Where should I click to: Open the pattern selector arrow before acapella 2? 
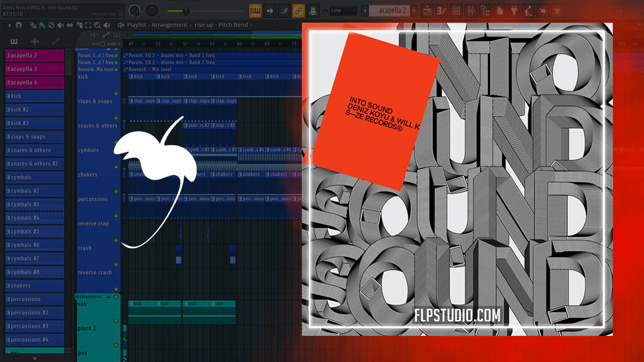tap(364, 11)
